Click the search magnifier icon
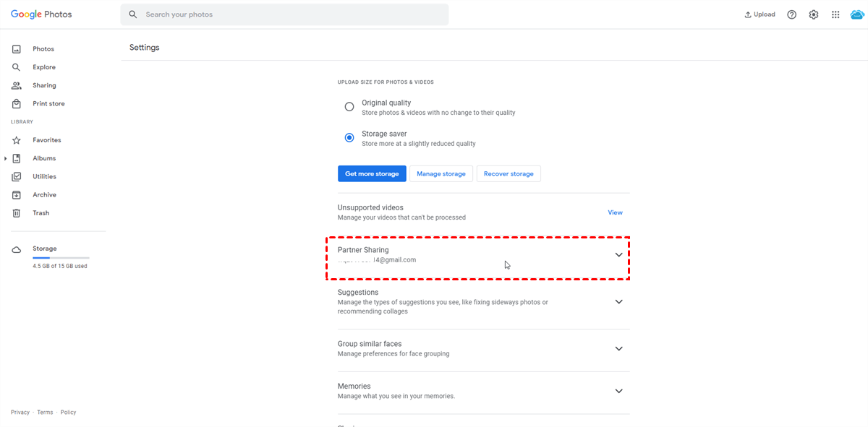 pyautogui.click(x=132, y=14)
